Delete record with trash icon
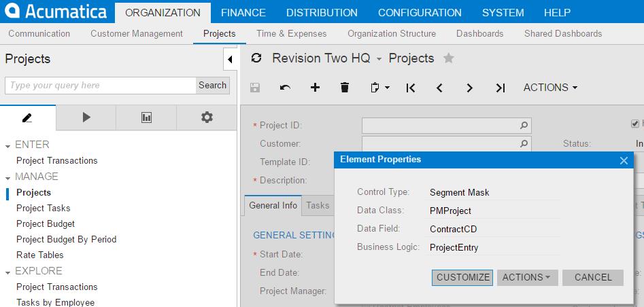Viewport: 644px width, 307px height. coord(345,88)
